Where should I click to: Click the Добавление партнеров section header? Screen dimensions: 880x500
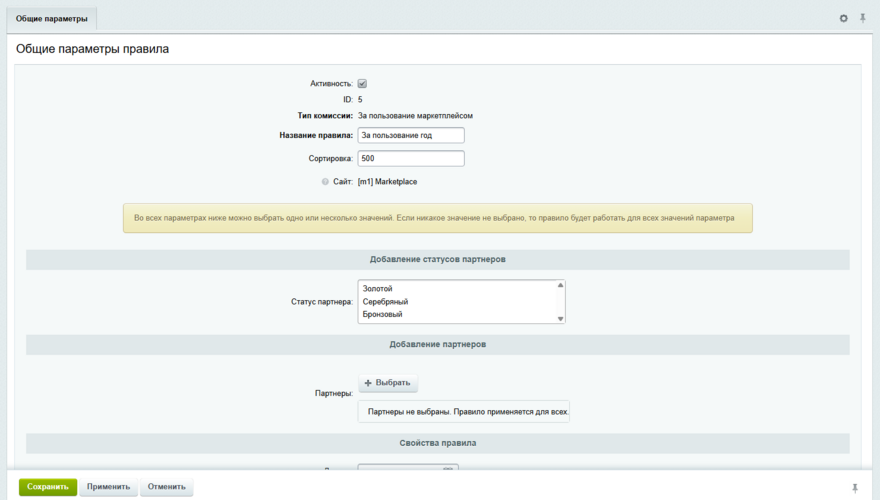[x=437, y=345]
